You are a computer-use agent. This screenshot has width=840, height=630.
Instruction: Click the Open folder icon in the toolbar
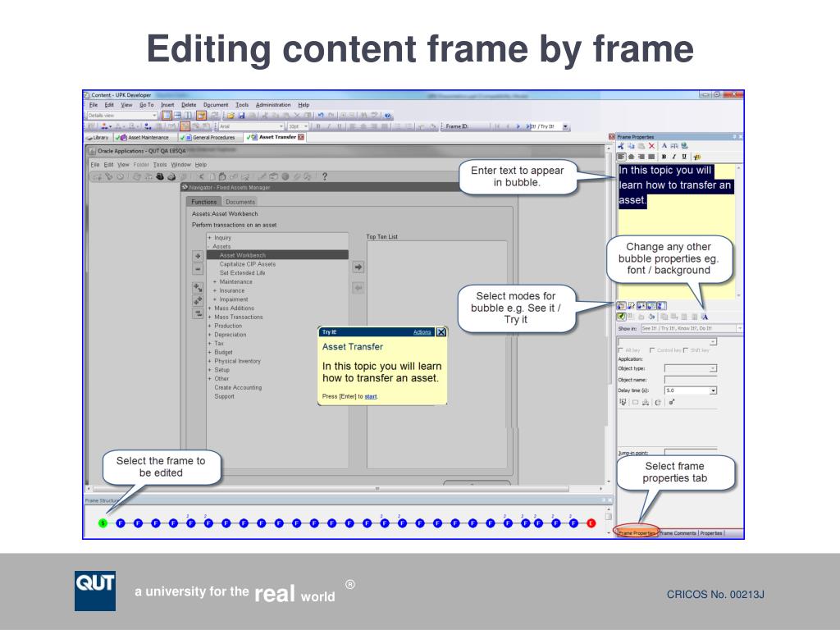coord(231,115)
